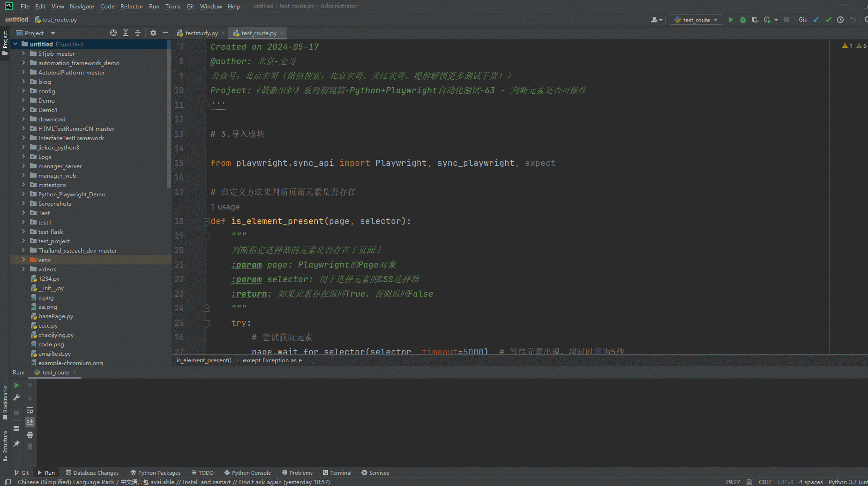
Task: Open the Tools menu
Action: point(172,6)
